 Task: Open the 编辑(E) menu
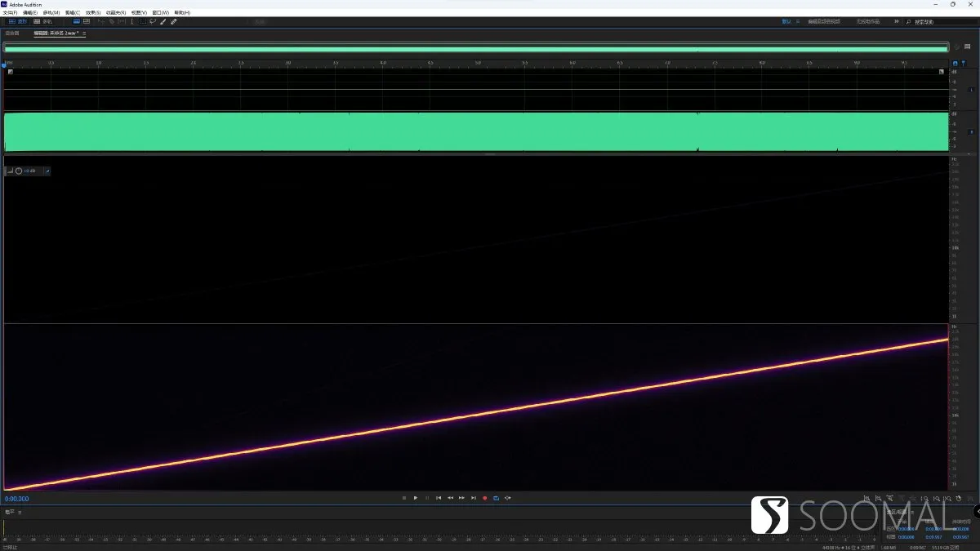click(x=30, y=12)
